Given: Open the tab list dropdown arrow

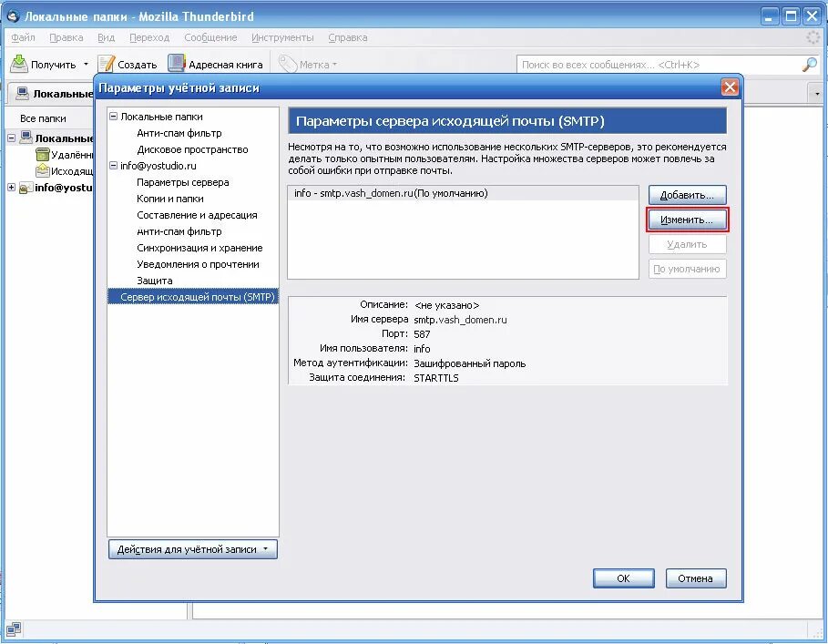Looking at the screenshot, I should click(817, 94).
